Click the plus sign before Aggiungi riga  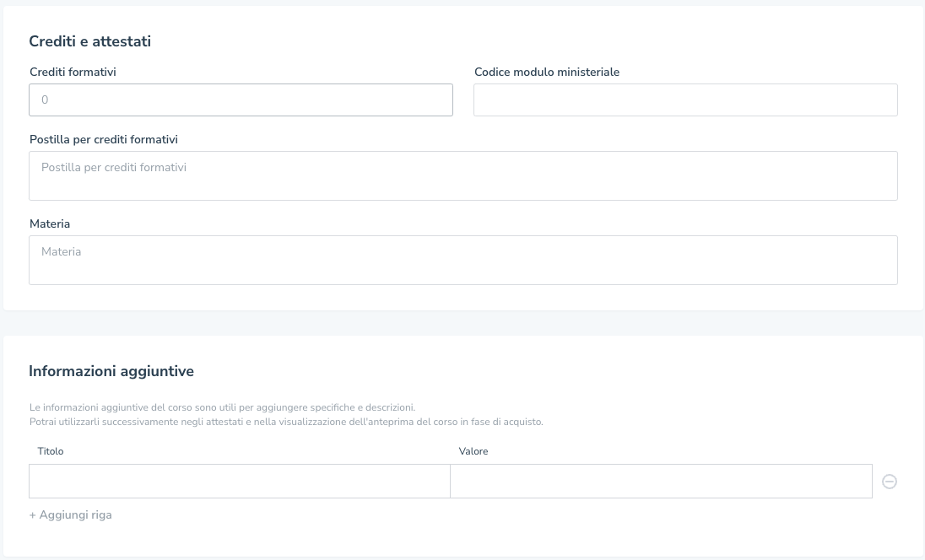32,514
